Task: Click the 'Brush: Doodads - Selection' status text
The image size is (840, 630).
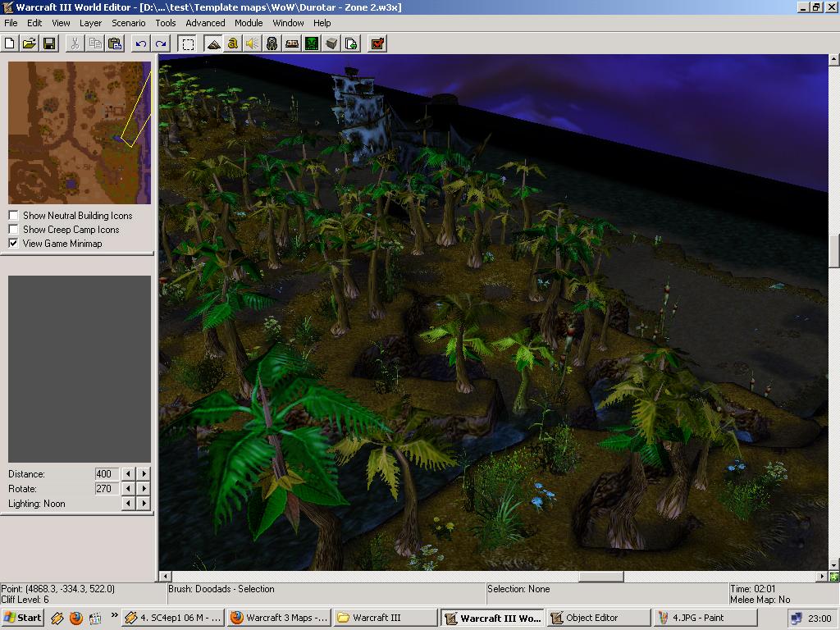Action: coord(221,589)
